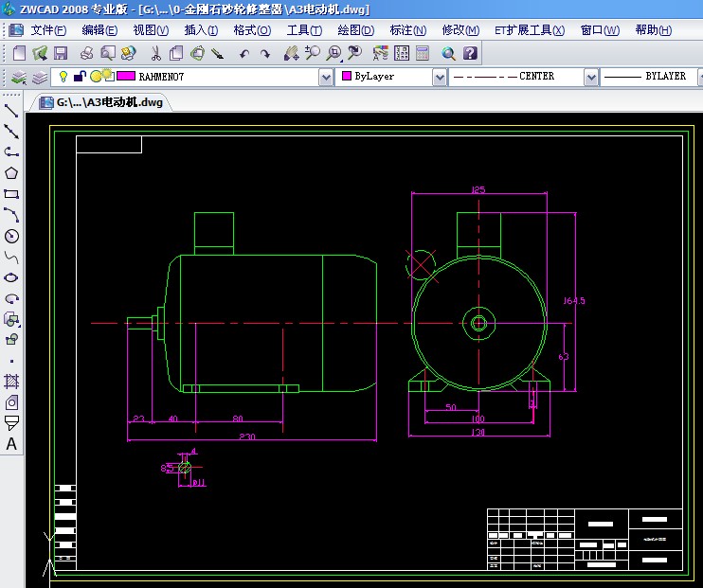703x588 pixels.
Task: Open the 绘图(D) menu
Action: pyautogui.click(x=355, y=30)
